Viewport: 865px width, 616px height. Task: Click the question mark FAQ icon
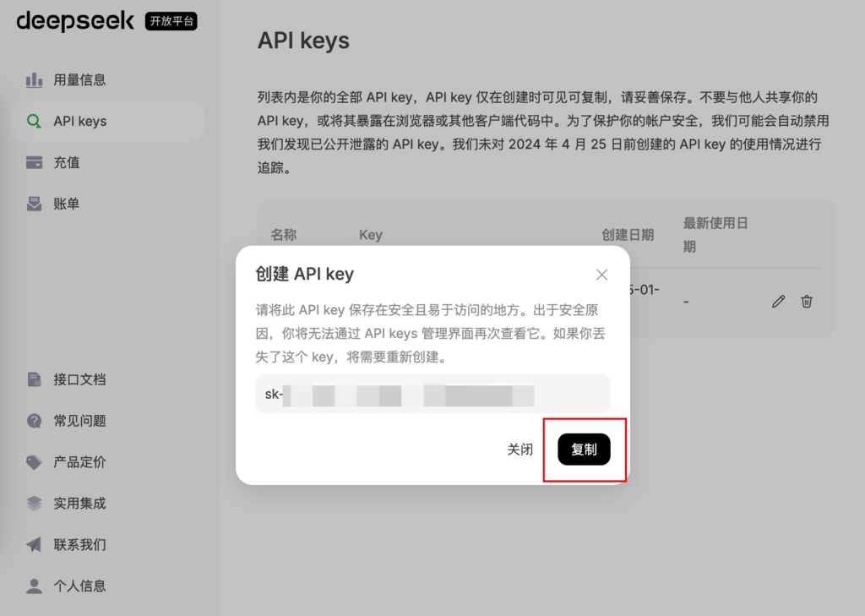(x=34, y=421)
